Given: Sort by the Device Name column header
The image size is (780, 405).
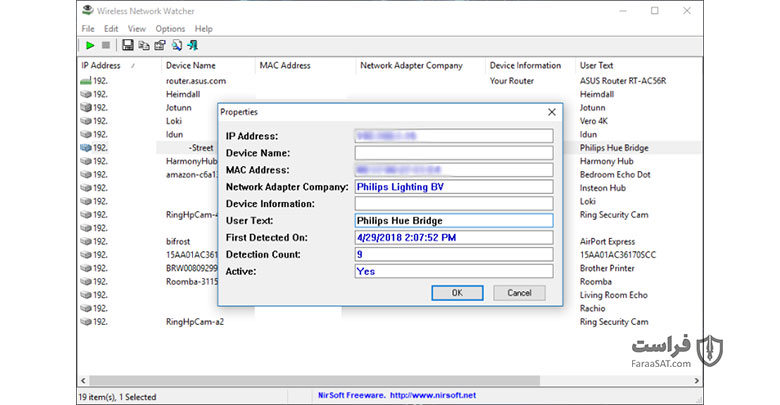Looking at the screenshot, I should point(208,65).
